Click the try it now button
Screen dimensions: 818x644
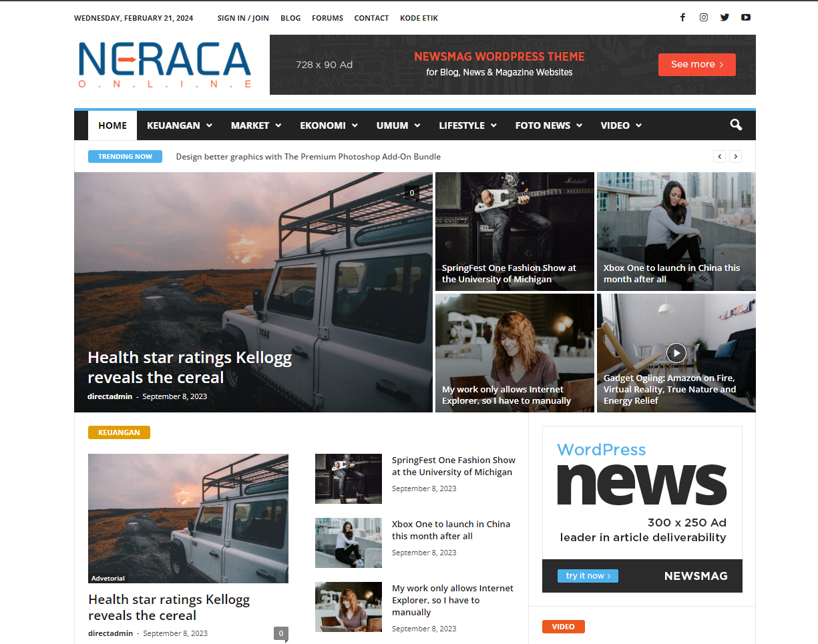pos(588,576)
